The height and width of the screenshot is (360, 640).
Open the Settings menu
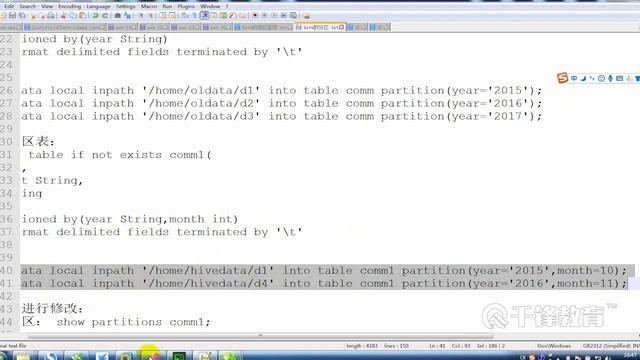tap(125, 6)
